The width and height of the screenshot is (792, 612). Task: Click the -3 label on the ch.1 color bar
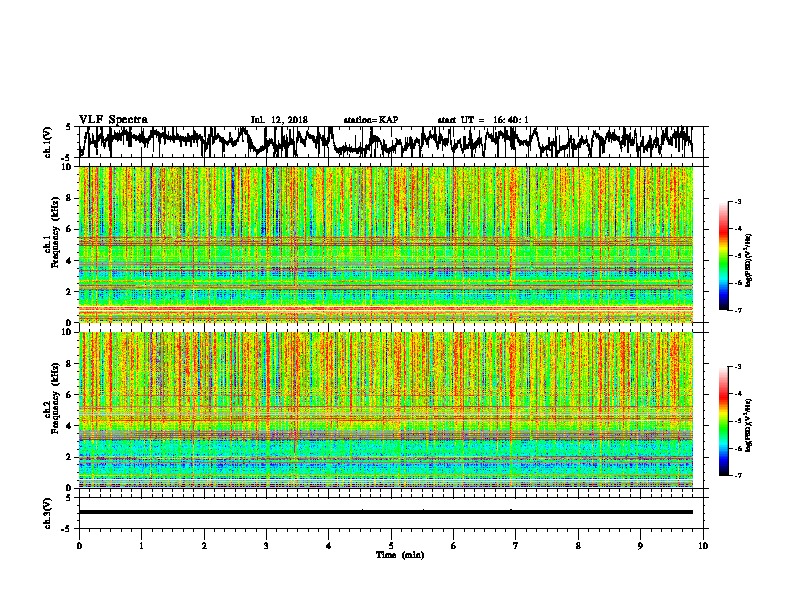[737, 202]
